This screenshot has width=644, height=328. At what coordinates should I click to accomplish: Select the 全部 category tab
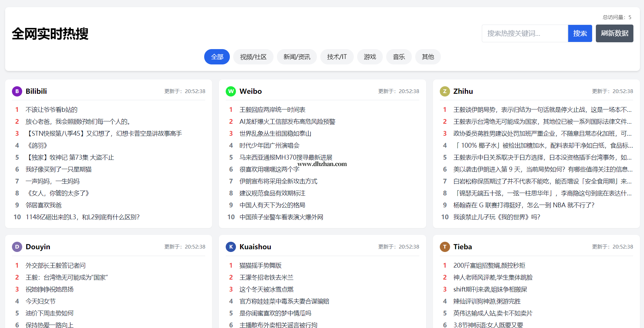pos(217,57)
